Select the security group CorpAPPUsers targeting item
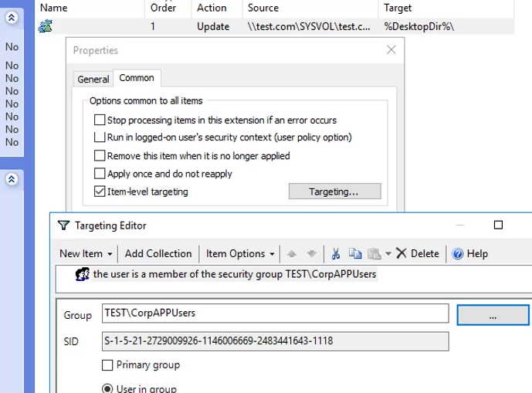Viewport: 532px width, 393px height. click(x=235, y=274)
